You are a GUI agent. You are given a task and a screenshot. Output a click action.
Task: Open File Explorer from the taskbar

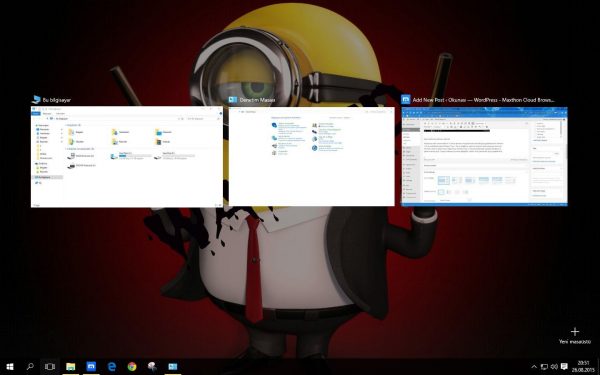click(x=70, y=367)
